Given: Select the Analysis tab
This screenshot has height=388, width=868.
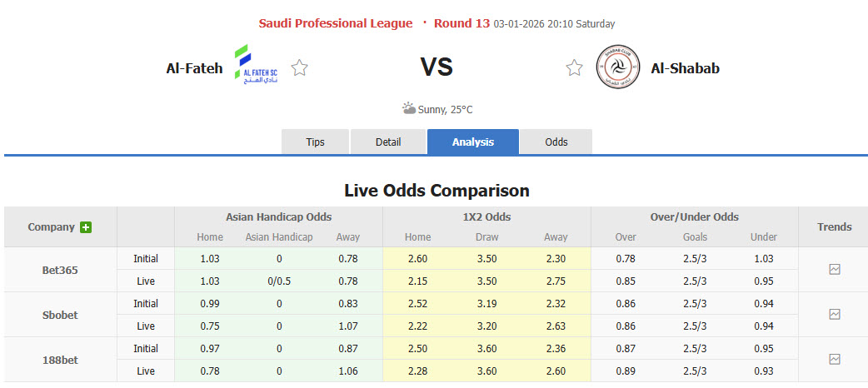Looking at the screenshot, I should (473, 142).
